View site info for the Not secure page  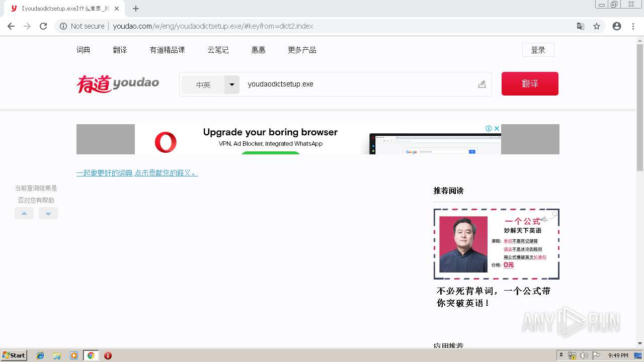click(x=82, y=26)
